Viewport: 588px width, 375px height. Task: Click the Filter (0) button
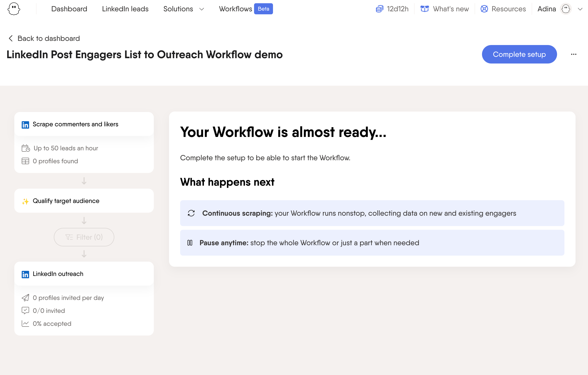tap(84, 237)
